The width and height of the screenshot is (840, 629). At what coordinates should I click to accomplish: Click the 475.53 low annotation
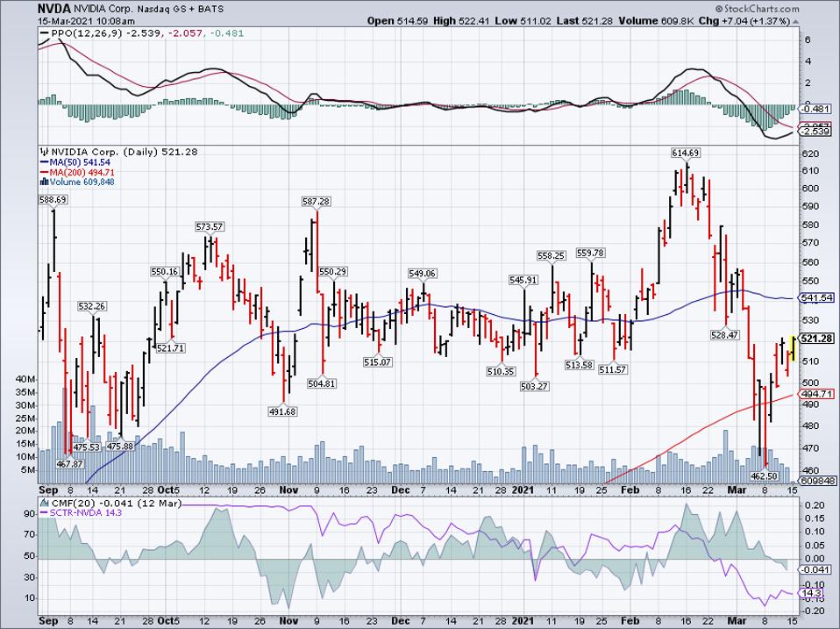click(x=87, y=447)
